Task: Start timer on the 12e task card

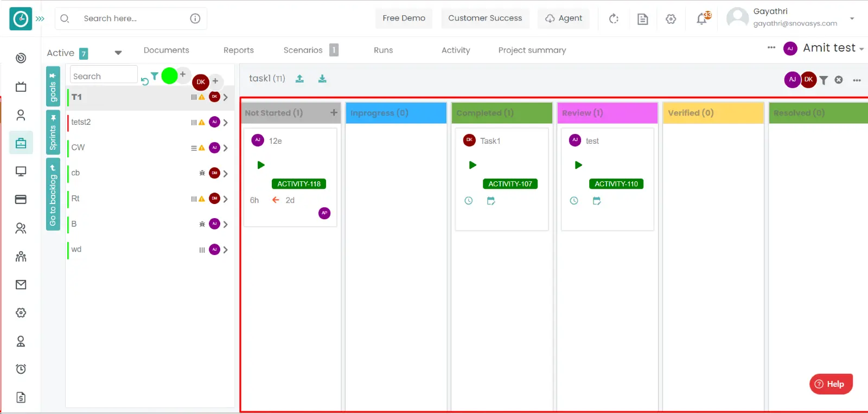Action: point(261,165)
